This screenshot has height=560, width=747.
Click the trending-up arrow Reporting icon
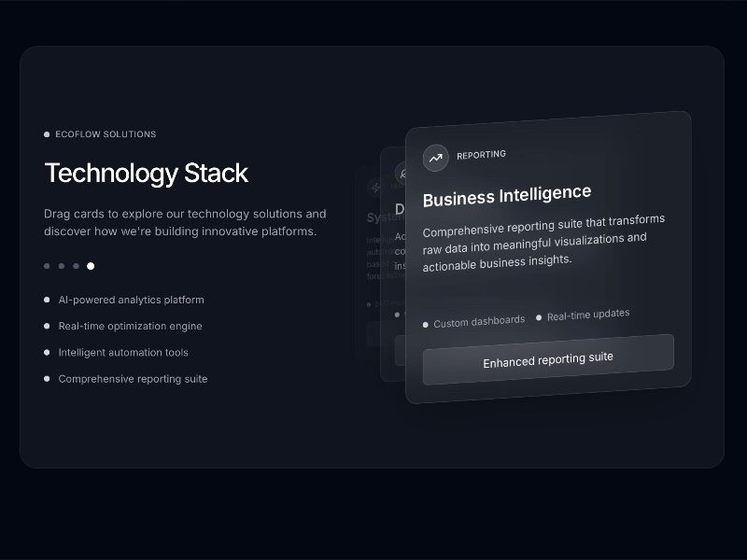coord(435,158)
